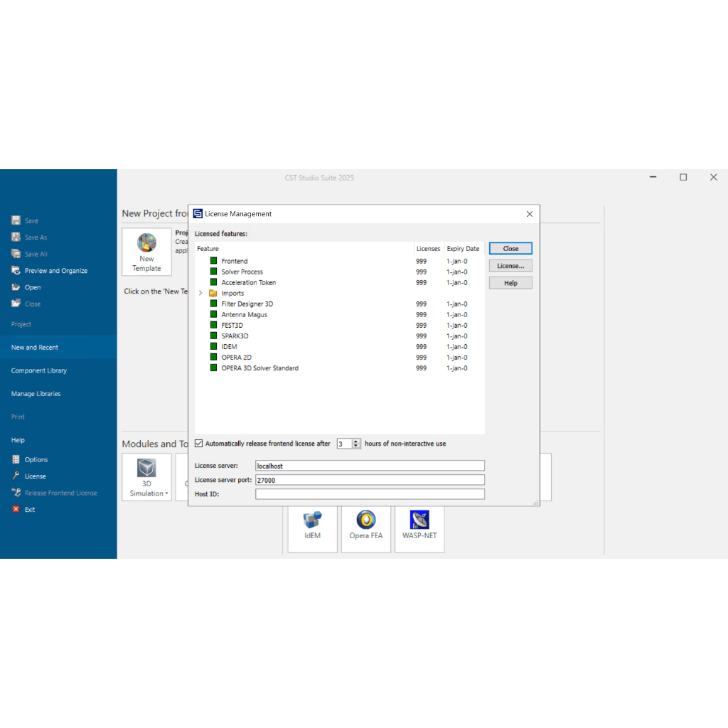The image size is (728, 728).
Task: Expand the Imports tree node
Action: pyautogui.click(x=200, y=293)
